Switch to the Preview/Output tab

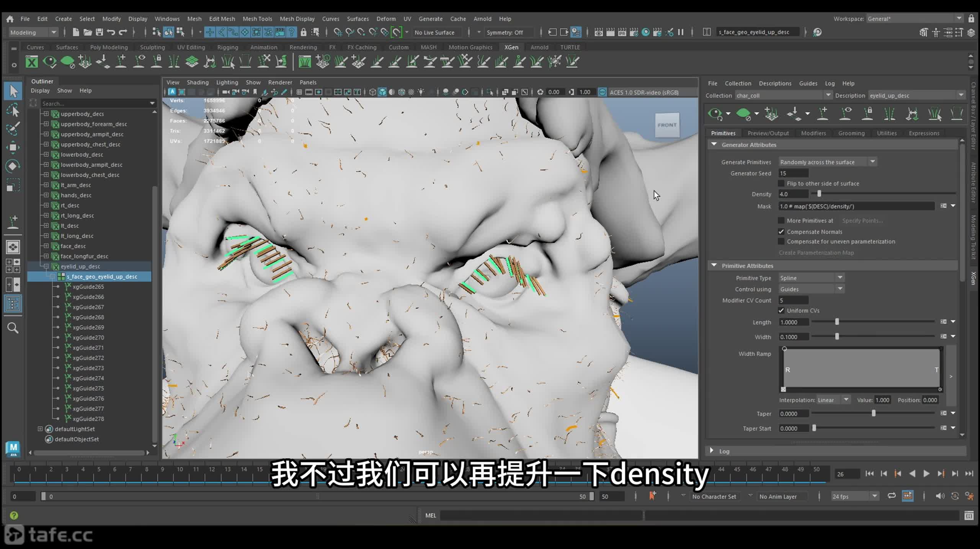point(768,133)
